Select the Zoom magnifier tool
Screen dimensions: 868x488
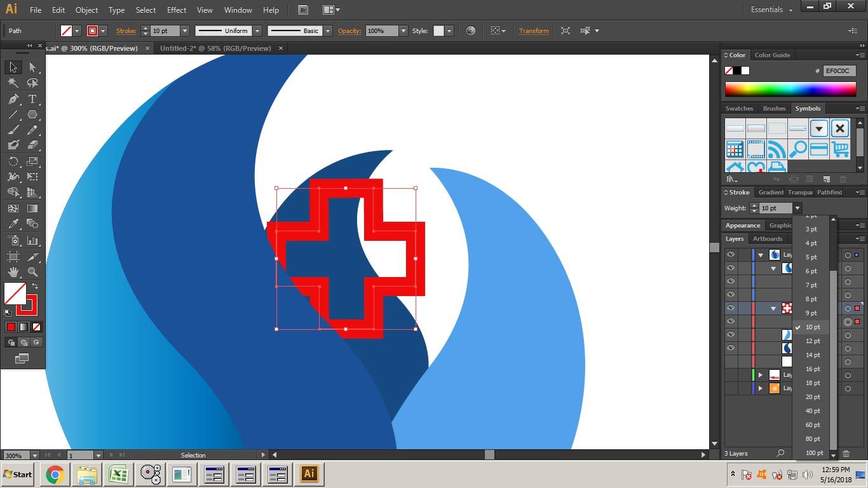[x=32, y=272]
